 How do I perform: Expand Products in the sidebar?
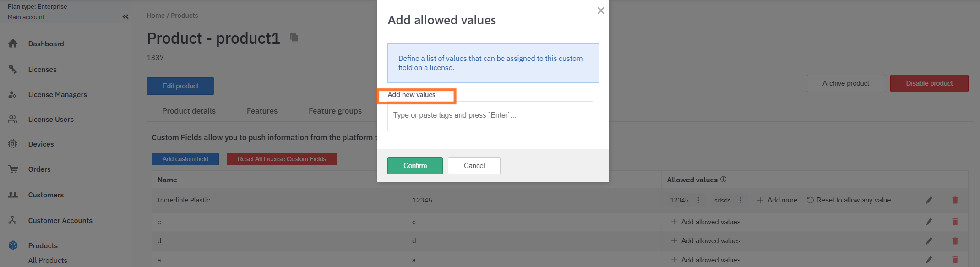tap(43, 246)
